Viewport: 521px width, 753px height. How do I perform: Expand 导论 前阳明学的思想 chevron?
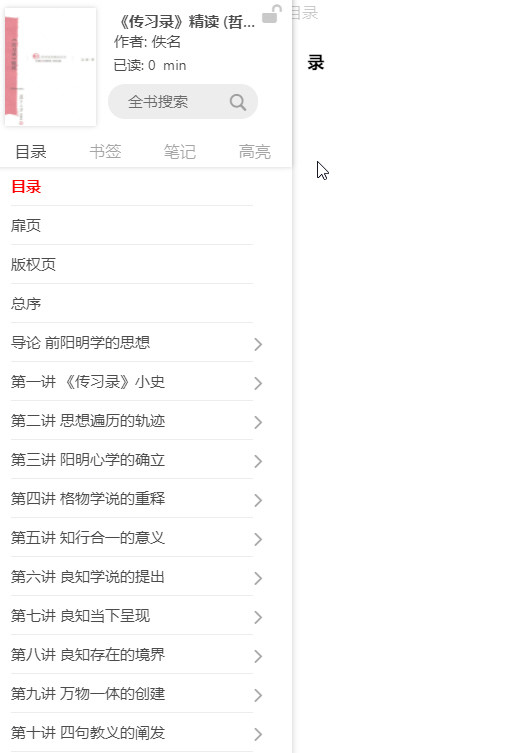(258, 344)
